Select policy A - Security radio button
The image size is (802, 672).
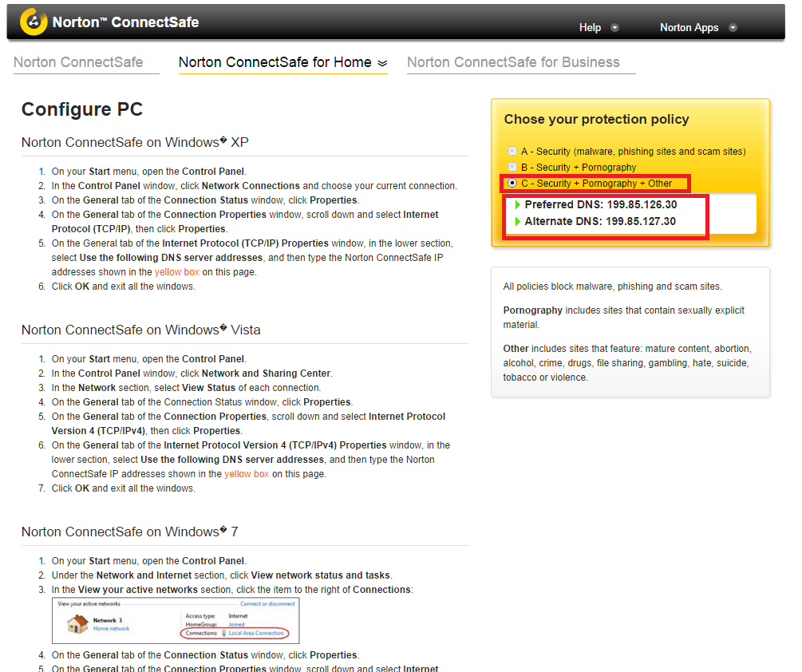(x=512, y=151)
